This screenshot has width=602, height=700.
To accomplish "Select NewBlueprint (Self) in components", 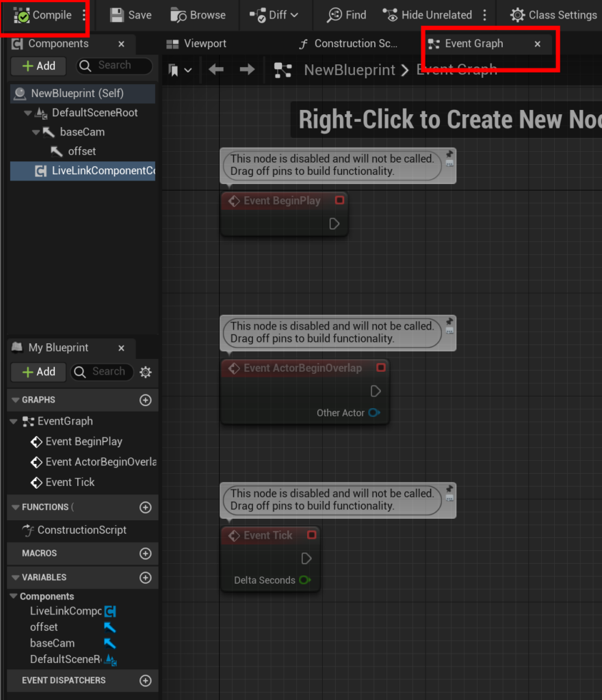I will (83, 93).
